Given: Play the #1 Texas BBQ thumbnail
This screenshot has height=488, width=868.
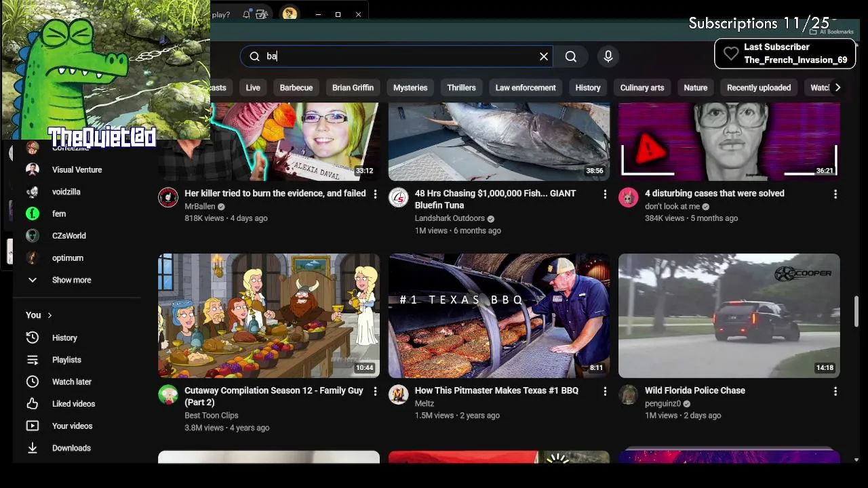Looking at the screenshot, I should pyautogui.click(x=499, y=316).
